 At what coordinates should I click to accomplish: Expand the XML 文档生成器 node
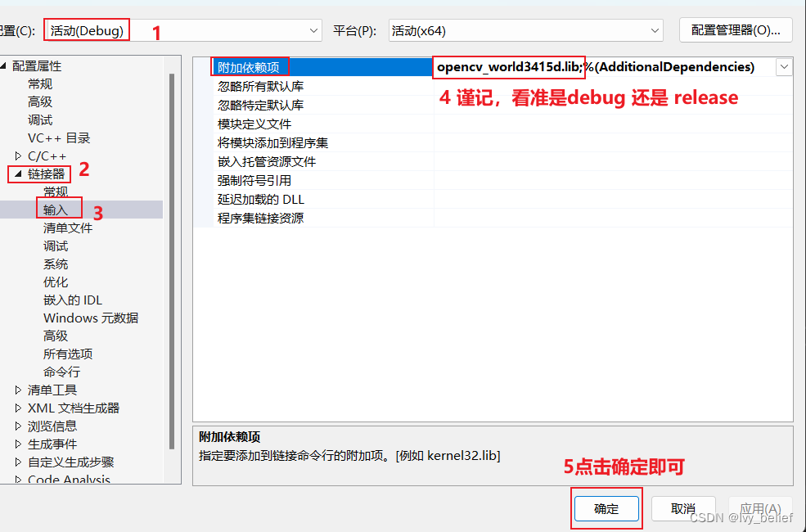[x=18, y=408]
